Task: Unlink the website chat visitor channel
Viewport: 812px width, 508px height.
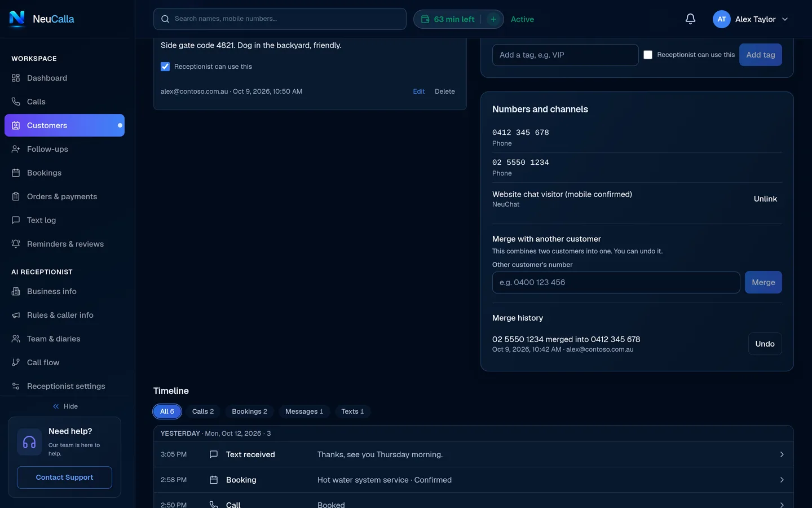Action: click(x=765, y=199)
